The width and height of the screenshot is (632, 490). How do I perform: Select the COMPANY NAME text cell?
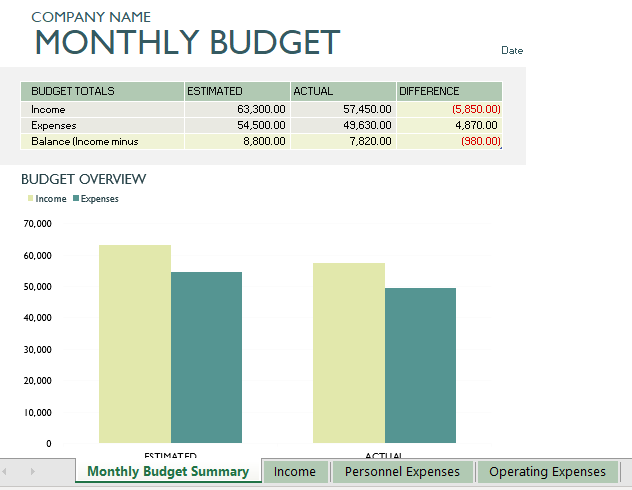[91, 17]
